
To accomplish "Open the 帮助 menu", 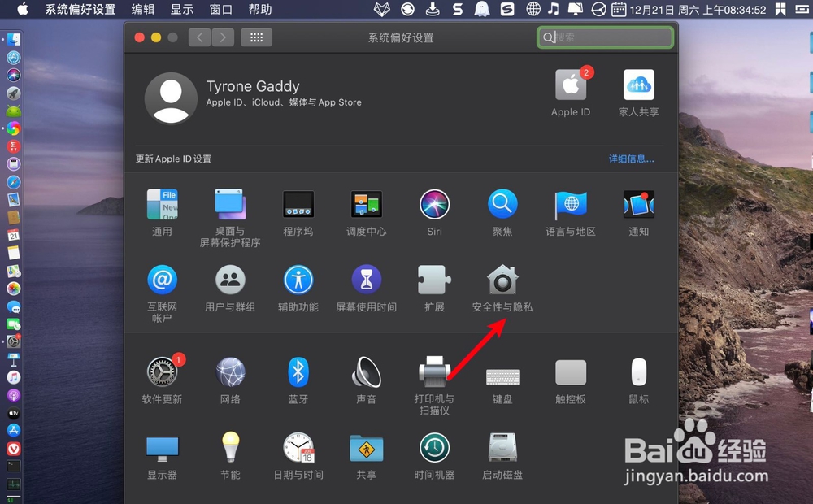I will tap(260, 9).
